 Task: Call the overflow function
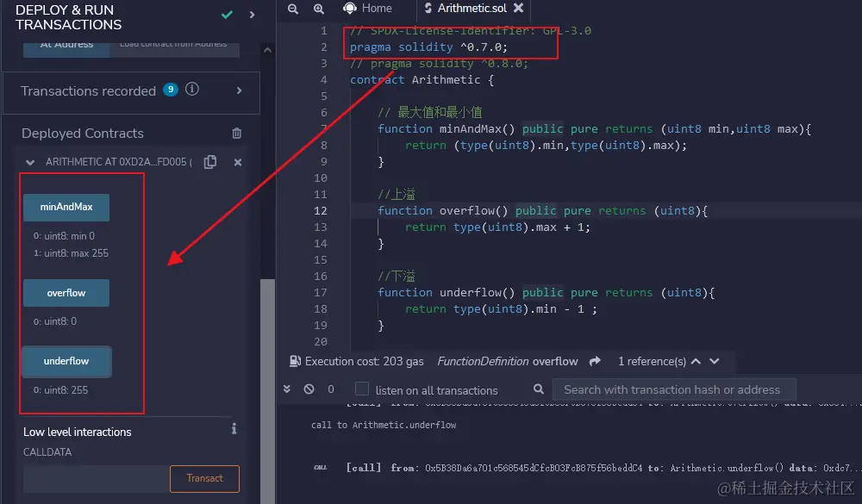pos(66,293)
